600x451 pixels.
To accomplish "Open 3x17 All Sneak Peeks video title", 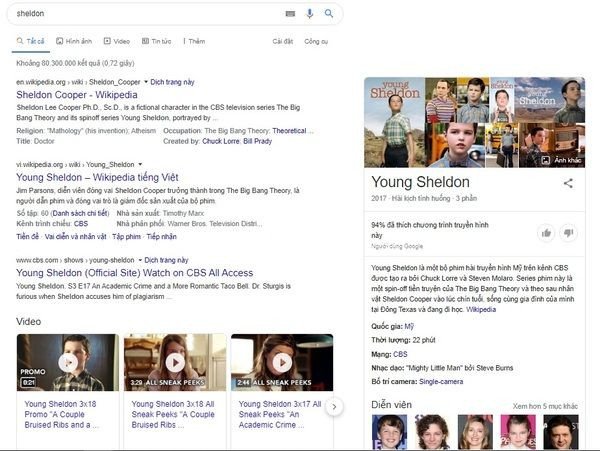I will tap(280, 414).
